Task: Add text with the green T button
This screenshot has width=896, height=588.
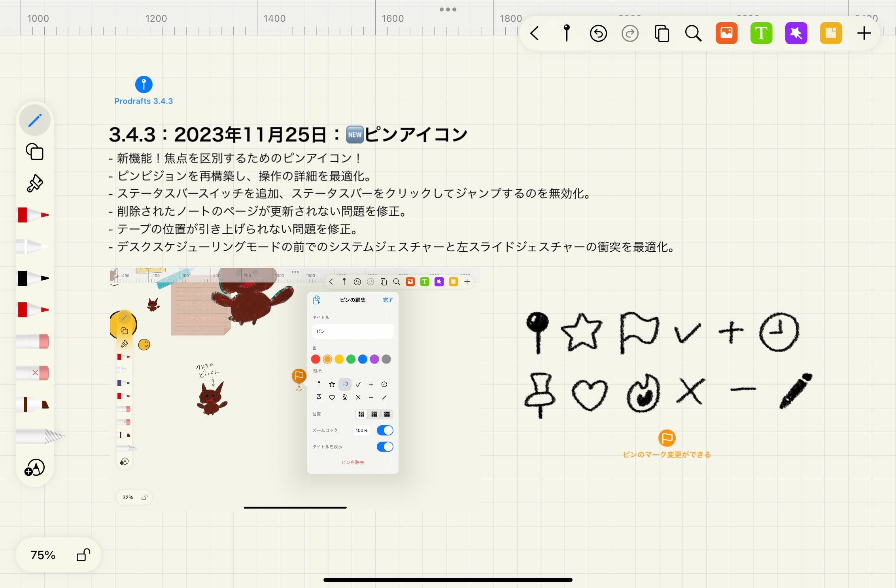Action: click(x=761, y=33)
